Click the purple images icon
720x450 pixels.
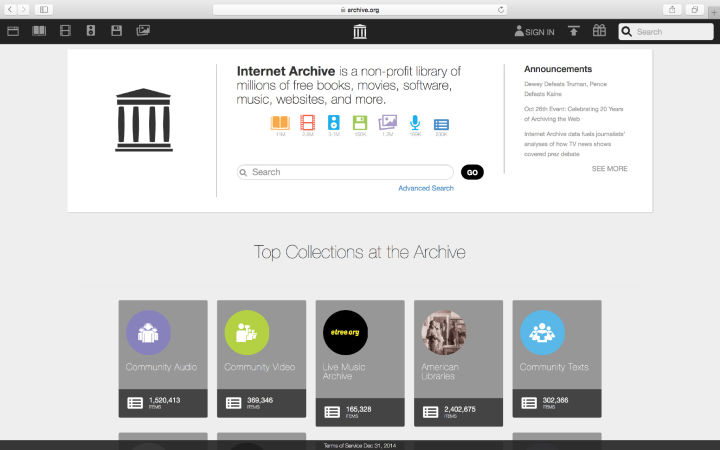387,123
